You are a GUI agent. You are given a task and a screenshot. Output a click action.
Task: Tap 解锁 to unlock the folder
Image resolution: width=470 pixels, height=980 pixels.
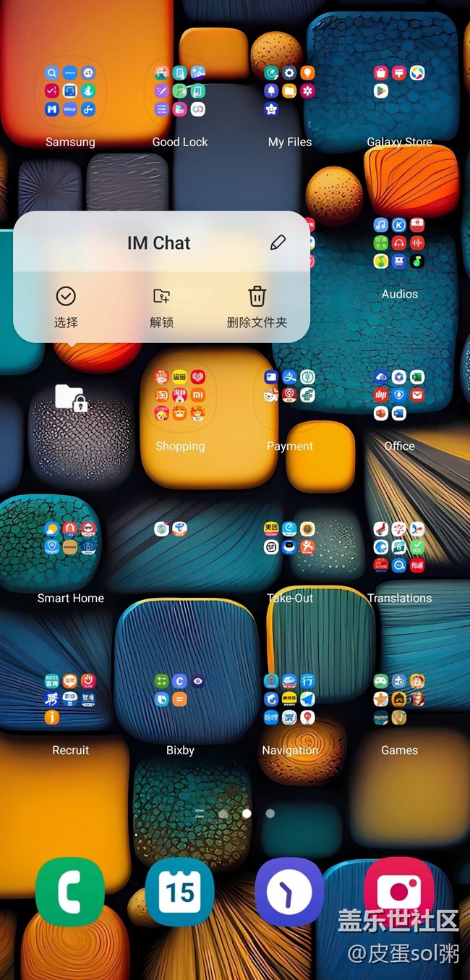coord(162,306)
